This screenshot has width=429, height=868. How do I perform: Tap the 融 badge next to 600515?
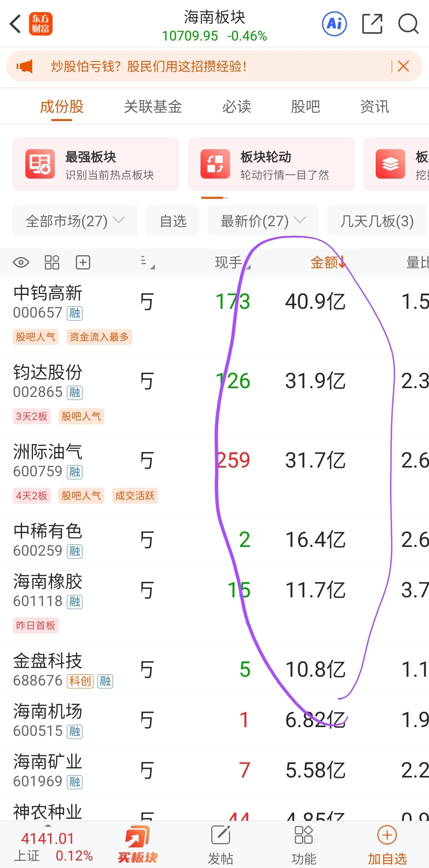click(75, 732)
